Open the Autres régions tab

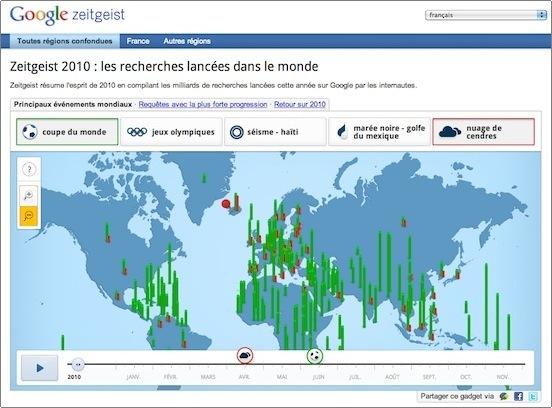187,41
